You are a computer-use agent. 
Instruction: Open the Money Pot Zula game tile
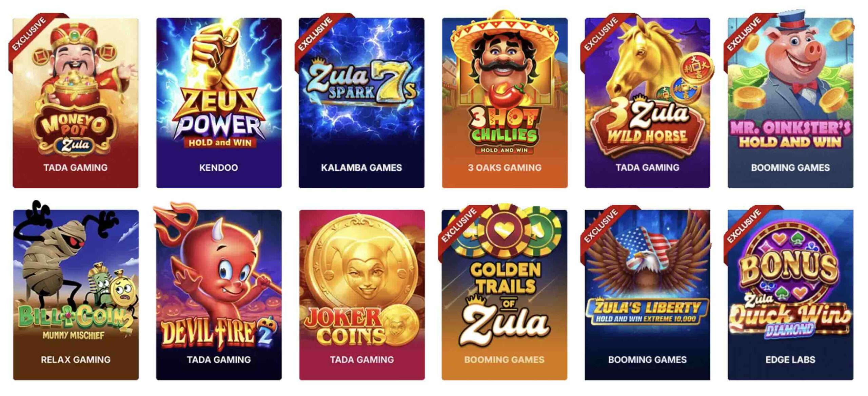[x=75, y=103]
